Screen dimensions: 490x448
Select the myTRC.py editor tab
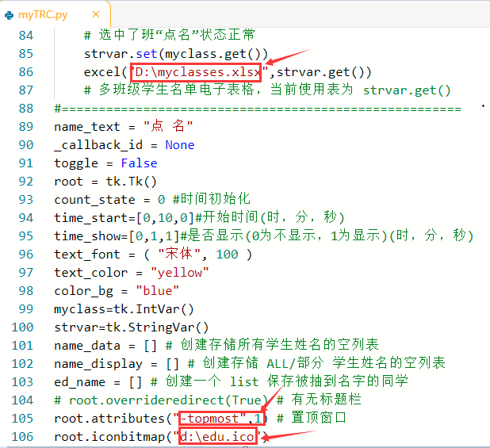(55, 15)
